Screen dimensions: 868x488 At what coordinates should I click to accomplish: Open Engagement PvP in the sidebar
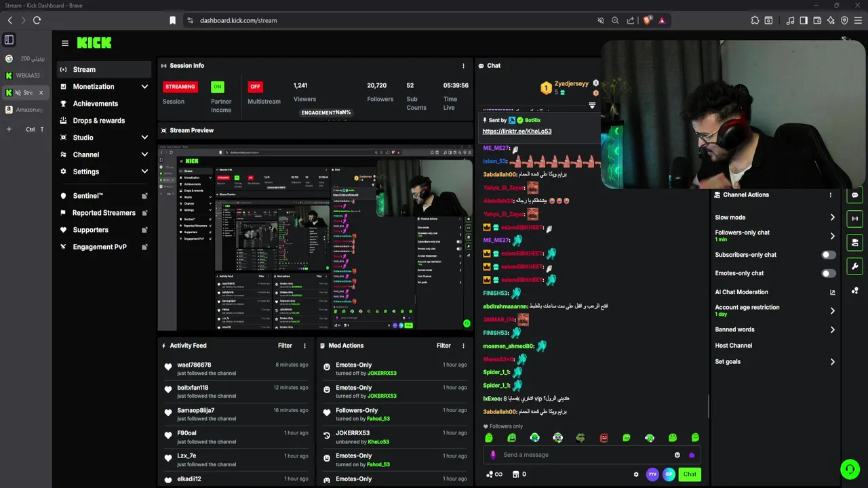click(x=104, y=247)
